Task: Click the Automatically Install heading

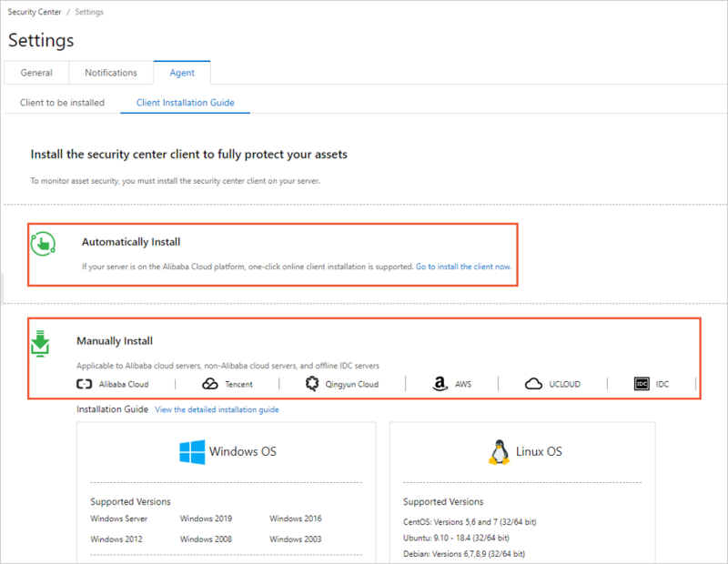Action: (131, 242)
